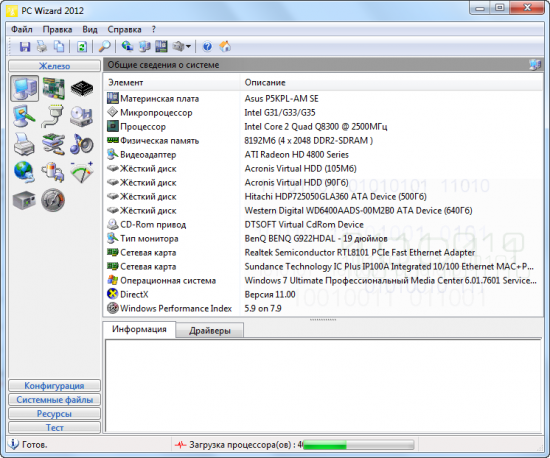This screenshot has width=550, height=458.
Task: Select Жёсткий диск row for Western Digital
Action: coord(323,211)
